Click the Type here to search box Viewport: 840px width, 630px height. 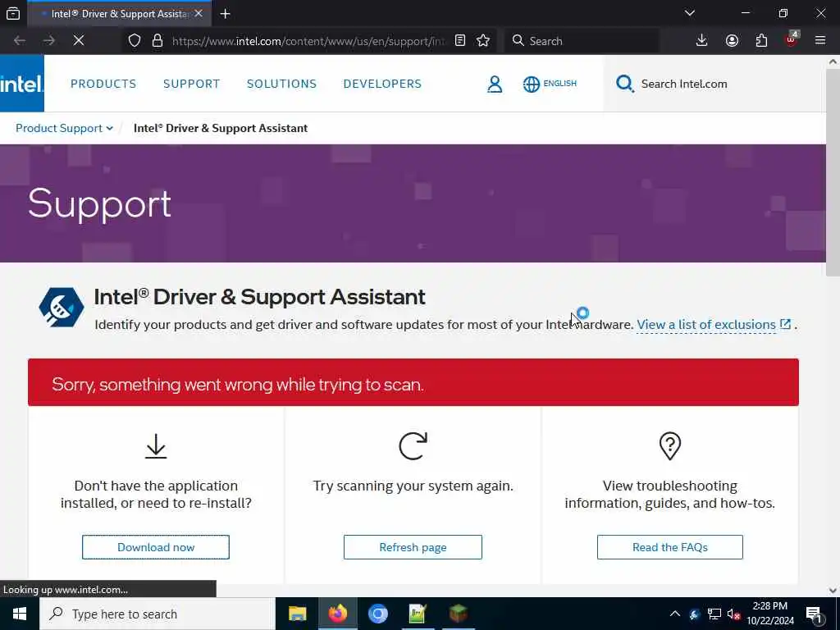[x=157, y=614]
